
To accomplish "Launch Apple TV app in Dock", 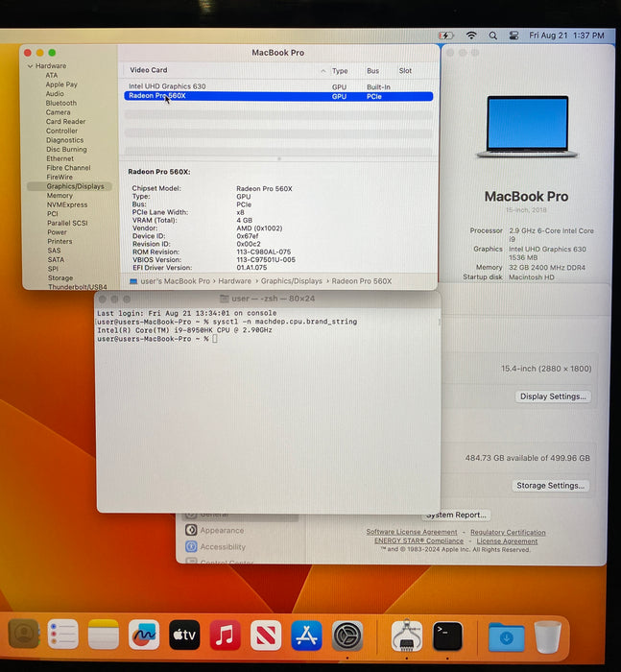I will tap(184, 636).
